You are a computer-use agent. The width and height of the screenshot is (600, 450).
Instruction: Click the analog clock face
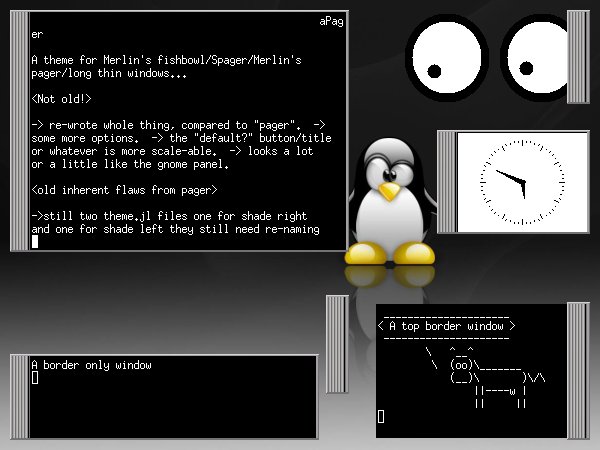pos(522,182)
